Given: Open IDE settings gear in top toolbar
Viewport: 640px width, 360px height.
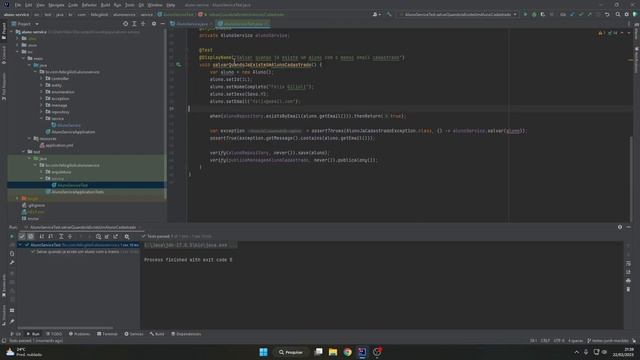Looking at the screenshot, I should point(627,14).
